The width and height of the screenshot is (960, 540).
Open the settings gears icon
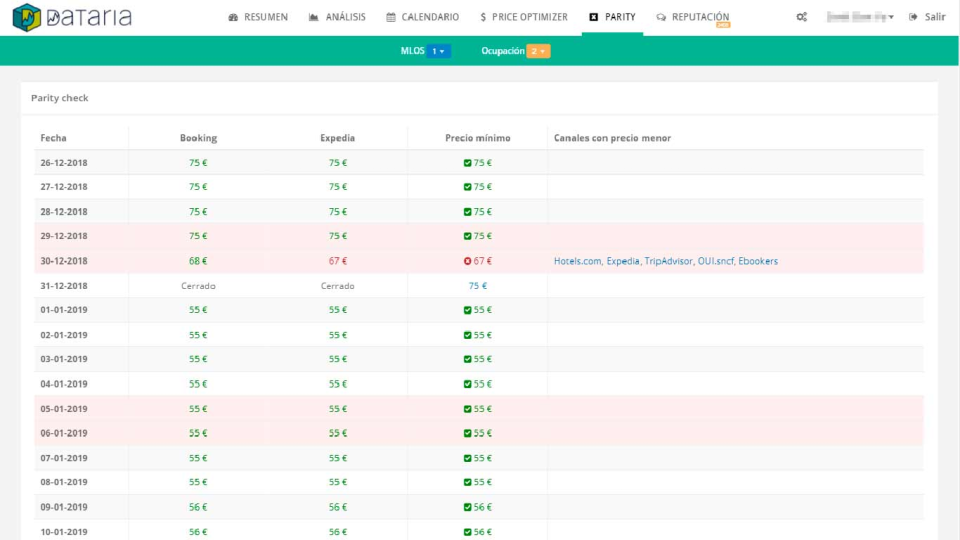click(801, 17)
